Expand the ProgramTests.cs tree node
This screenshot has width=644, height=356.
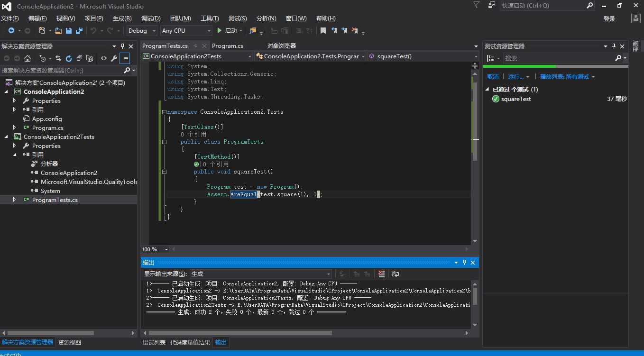pyautogui.click(x=14, y=200)
